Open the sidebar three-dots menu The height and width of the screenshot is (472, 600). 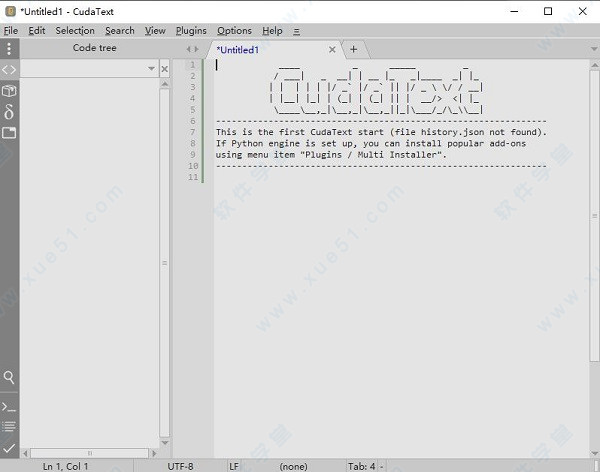point(9,49)
